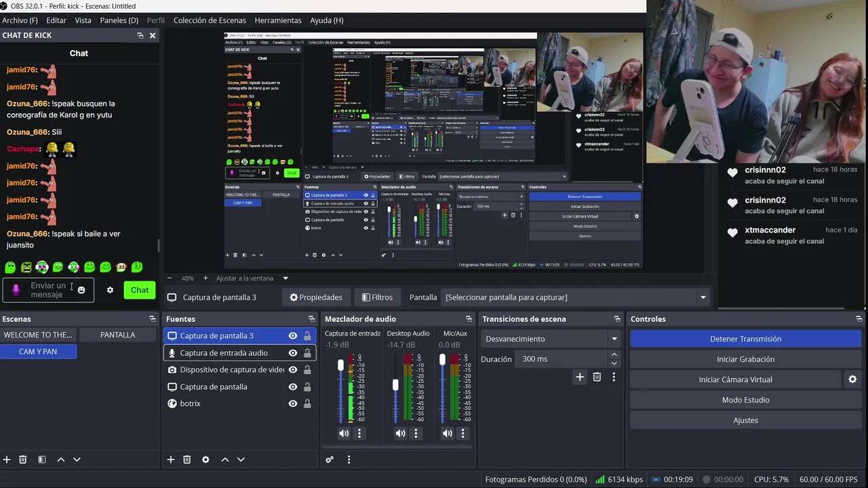This screenshot has width=868, height=488.
Task: Open the options menu for Mic/Aux
Action: coord(463,434)
